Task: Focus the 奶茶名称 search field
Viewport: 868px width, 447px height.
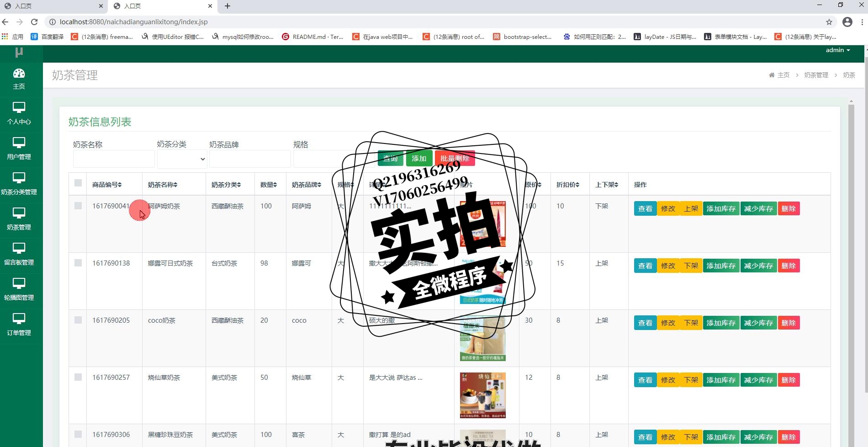Action: 114,159
